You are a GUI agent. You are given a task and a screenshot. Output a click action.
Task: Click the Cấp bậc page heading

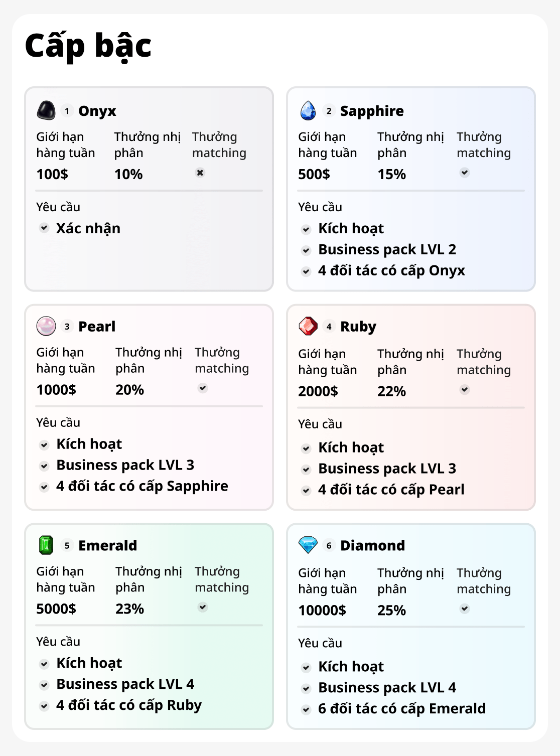coord(88,46)
